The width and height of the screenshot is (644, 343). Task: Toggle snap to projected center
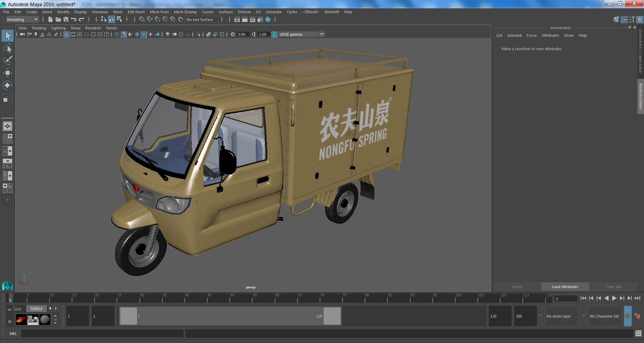tap(165, 19)
